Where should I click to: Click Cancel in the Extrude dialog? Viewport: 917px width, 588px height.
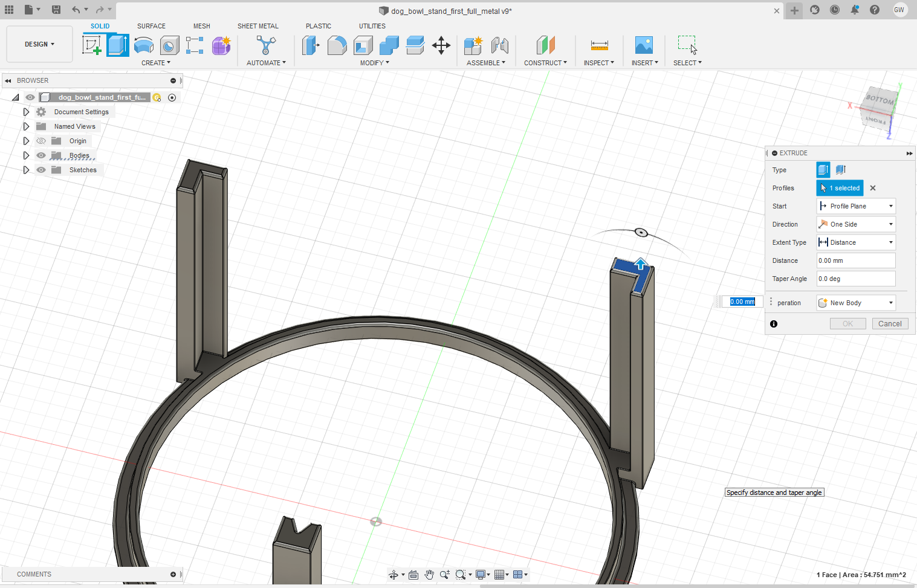pyautogui.click(x=890, y=324)
